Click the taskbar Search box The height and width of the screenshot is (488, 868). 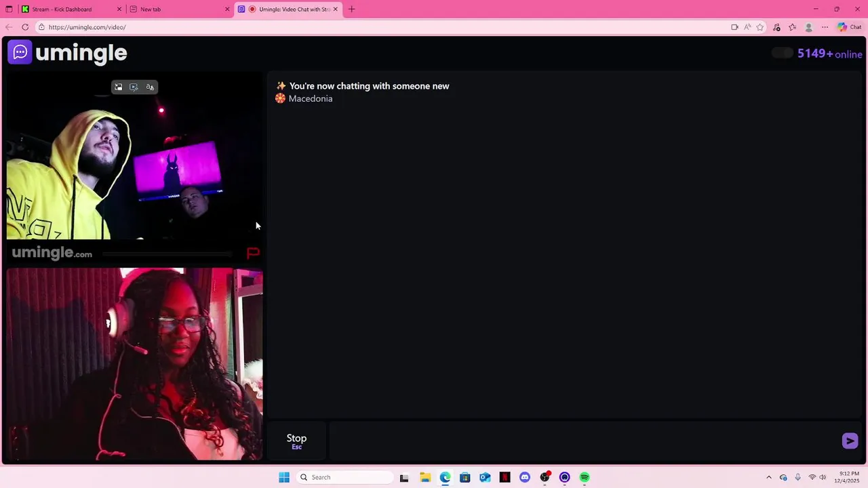click(x=344, y=477)
